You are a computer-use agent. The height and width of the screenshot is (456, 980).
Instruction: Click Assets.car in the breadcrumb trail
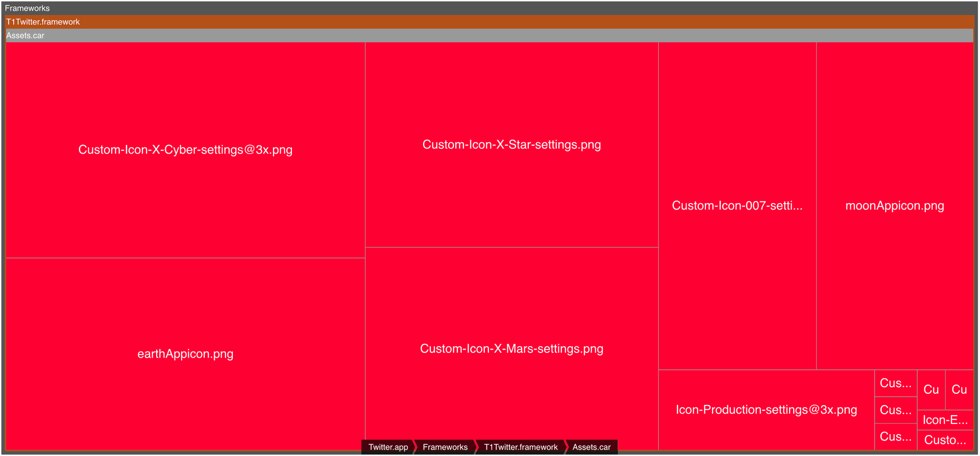[x=592, y=447]
